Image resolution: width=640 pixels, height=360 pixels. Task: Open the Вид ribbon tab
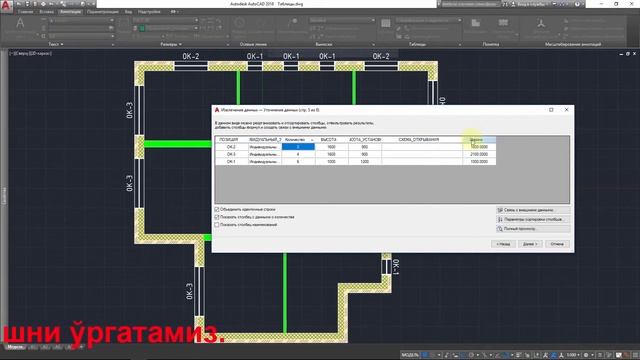click(x=128, y=12)
